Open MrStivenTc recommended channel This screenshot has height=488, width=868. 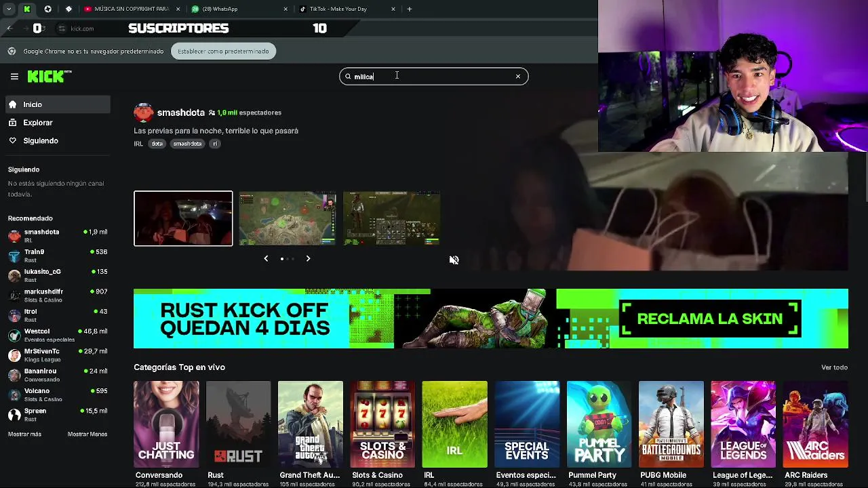(x=57, y=354)
